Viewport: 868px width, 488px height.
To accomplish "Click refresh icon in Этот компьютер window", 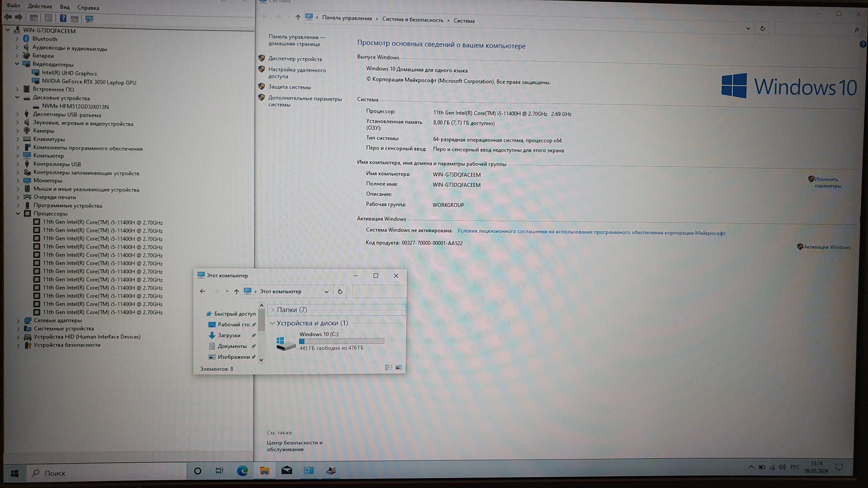I will click(340, 291).
